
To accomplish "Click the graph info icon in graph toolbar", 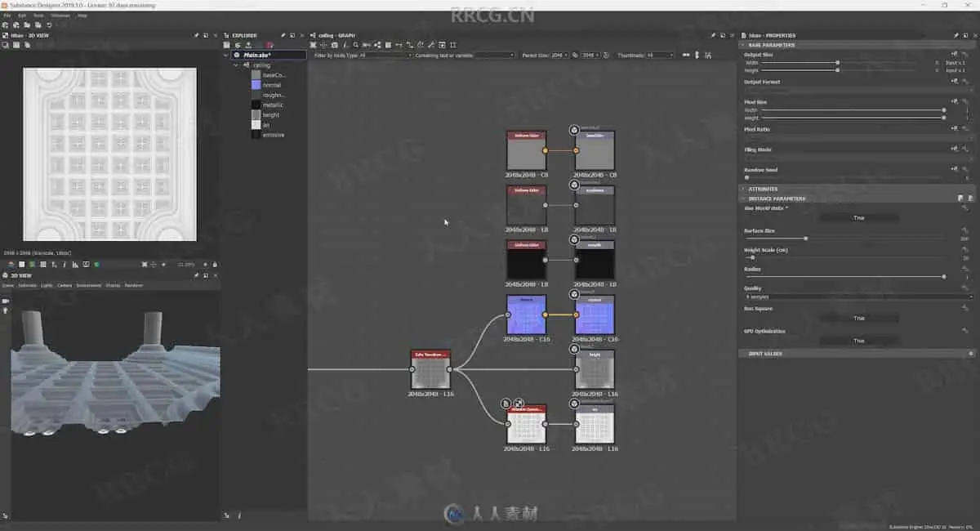I will coord(345,45).
